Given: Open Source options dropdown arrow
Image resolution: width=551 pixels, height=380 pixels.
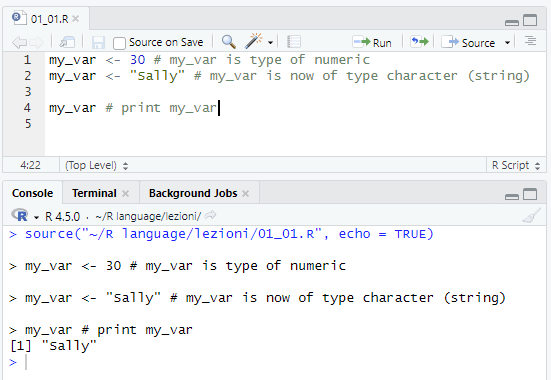Looking at the screenshot, I should 507,43.
